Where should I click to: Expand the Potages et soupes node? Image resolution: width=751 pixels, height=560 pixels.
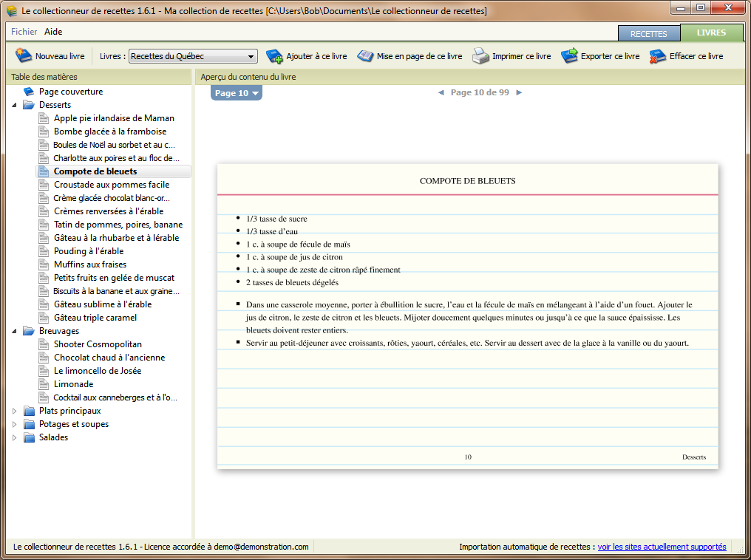tap(14, 424)
